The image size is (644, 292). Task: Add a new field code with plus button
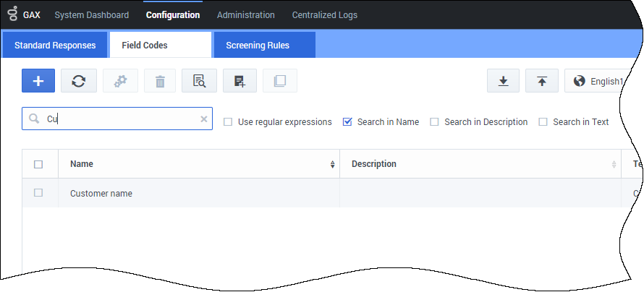(38, 81)
